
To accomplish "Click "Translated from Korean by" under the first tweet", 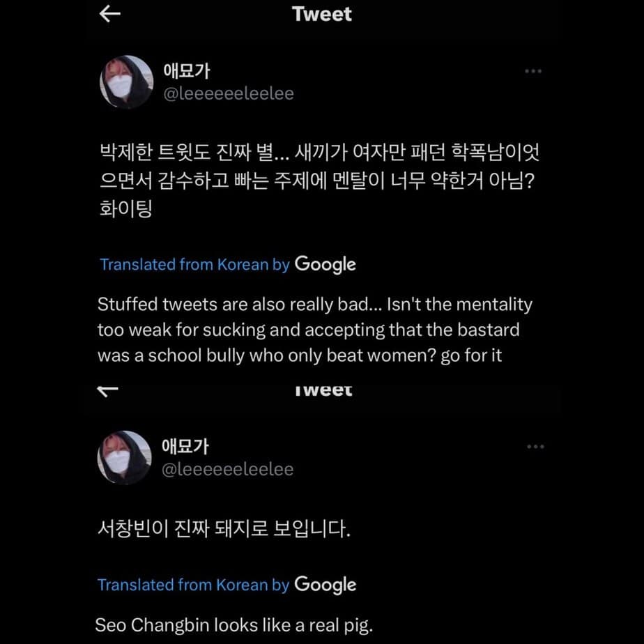I will click(x=194, y=265).
